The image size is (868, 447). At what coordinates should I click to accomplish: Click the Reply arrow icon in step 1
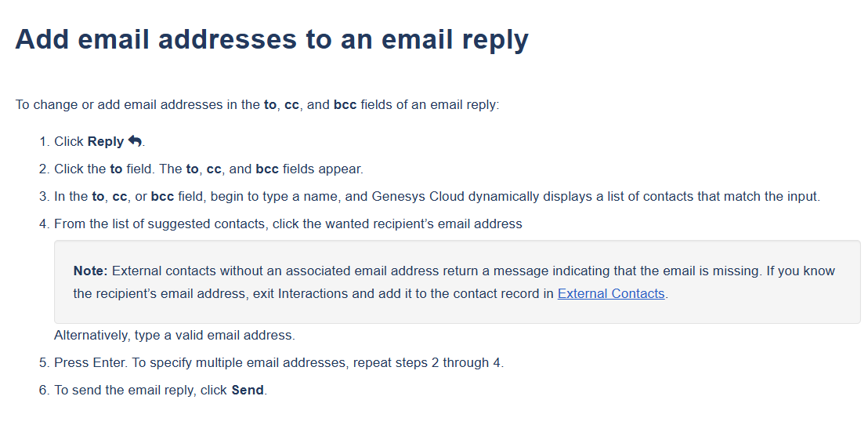click(x=135, y=141)
